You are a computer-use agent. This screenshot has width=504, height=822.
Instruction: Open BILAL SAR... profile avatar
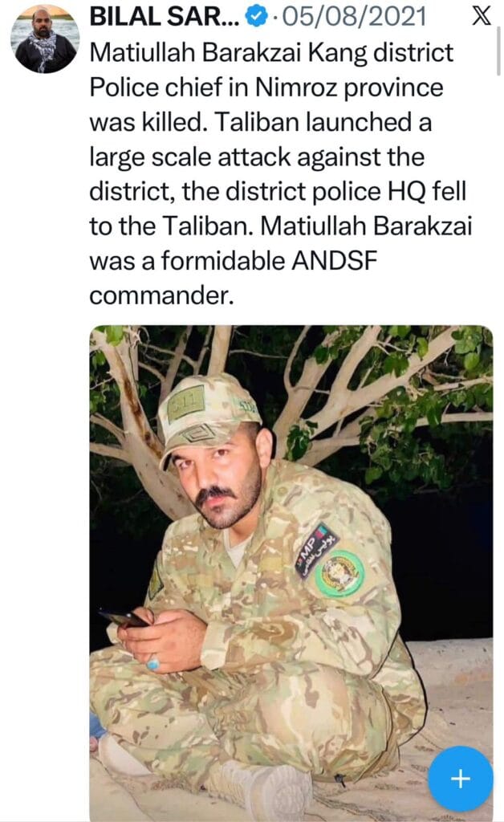coord(46,39)
